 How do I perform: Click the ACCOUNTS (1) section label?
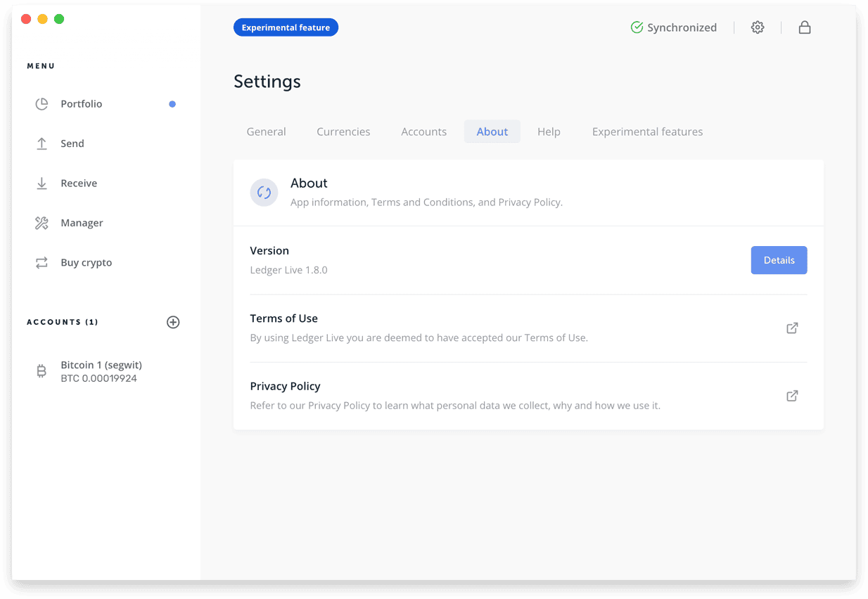tap(63, 322)
